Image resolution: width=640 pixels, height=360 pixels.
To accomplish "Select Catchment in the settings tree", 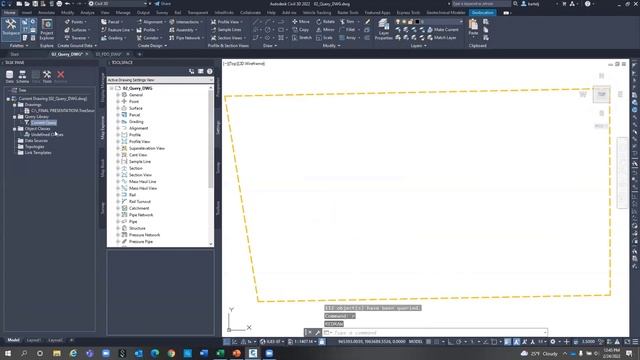I will pos(139,208).
